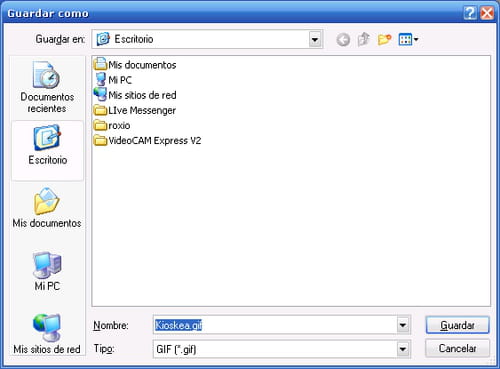Click the 'Mis sitios de red' text in the file list

point(142,95)
